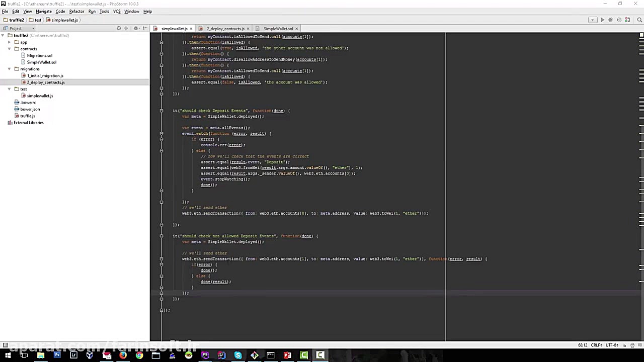The image size is (644, 362).
Task: Select Migrations.sol in project tree
Action: (x=40, y=56)
